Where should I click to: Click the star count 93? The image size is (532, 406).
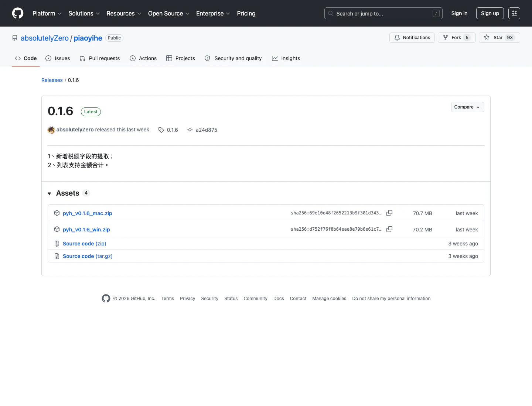(510, 38)
